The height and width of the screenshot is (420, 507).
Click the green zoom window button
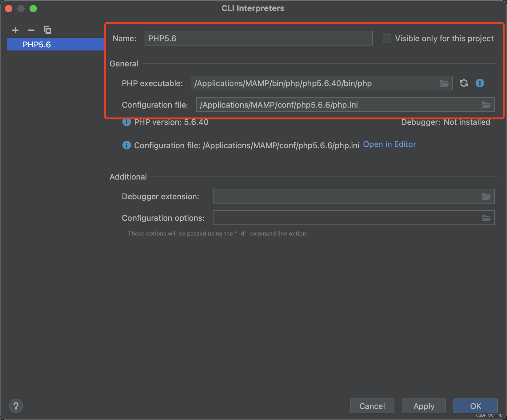(33, 9)
